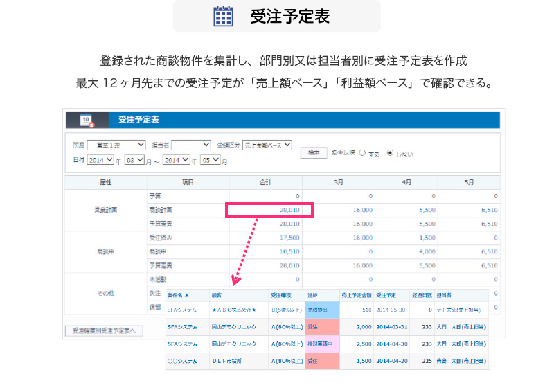Viewport: 554px width, 392px height.
Task: Click the pink 検討審議中 status cell
Action: (320, 344)
